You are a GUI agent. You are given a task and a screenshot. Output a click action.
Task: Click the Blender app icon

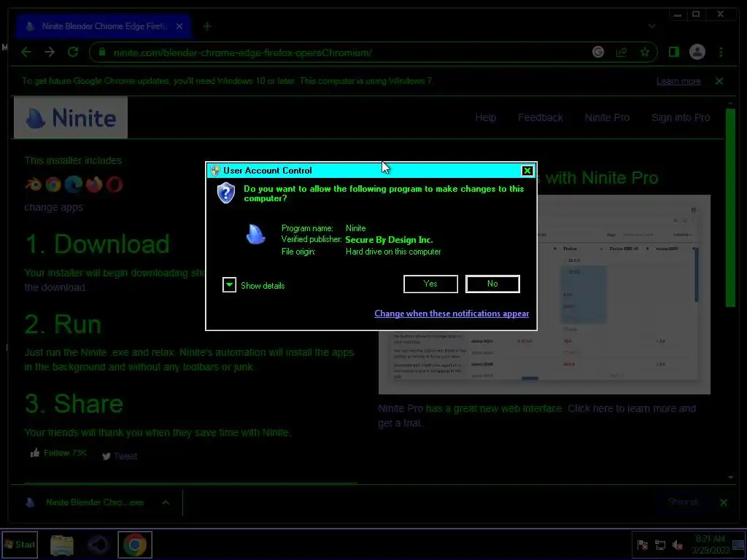[34, 184]
